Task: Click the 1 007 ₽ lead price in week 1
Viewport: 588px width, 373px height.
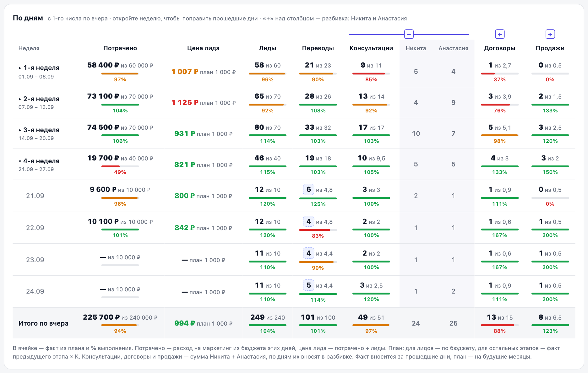Action: 185,72
